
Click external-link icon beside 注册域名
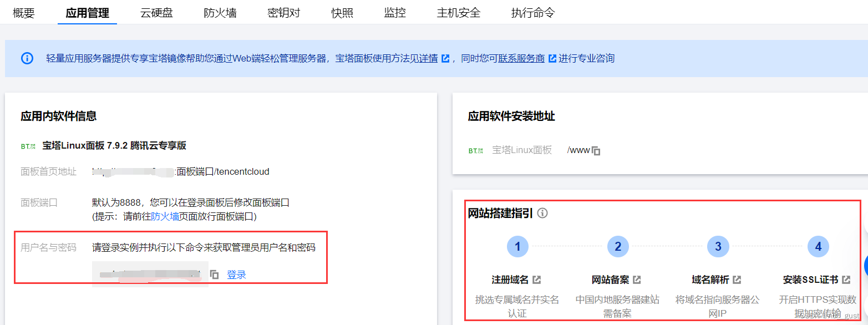coord(536,280)
